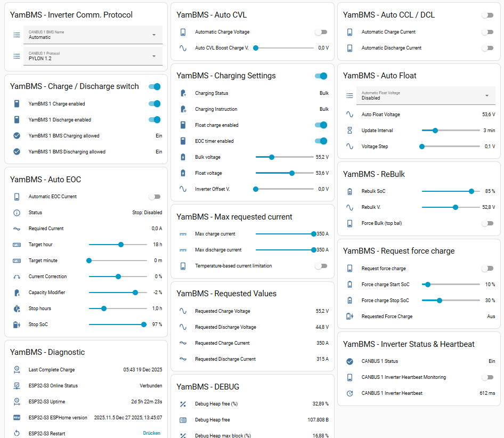Screen dimensions: 504x438
Task: Click the Requested Charge Voltage value row
Action: [255, 311]
